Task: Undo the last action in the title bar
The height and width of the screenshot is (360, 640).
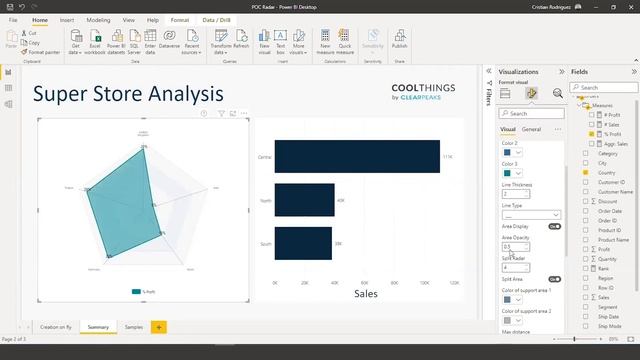Action: (x=22, y=7)
